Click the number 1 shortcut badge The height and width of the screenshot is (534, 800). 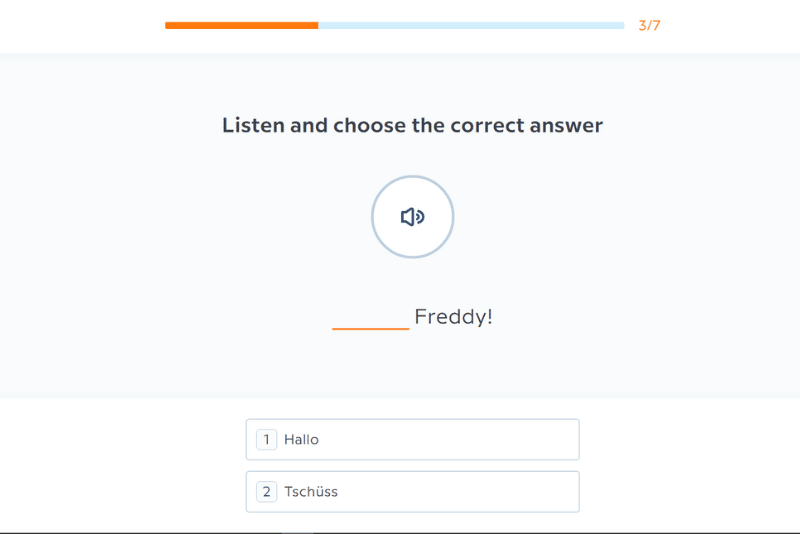coord(266,439)
